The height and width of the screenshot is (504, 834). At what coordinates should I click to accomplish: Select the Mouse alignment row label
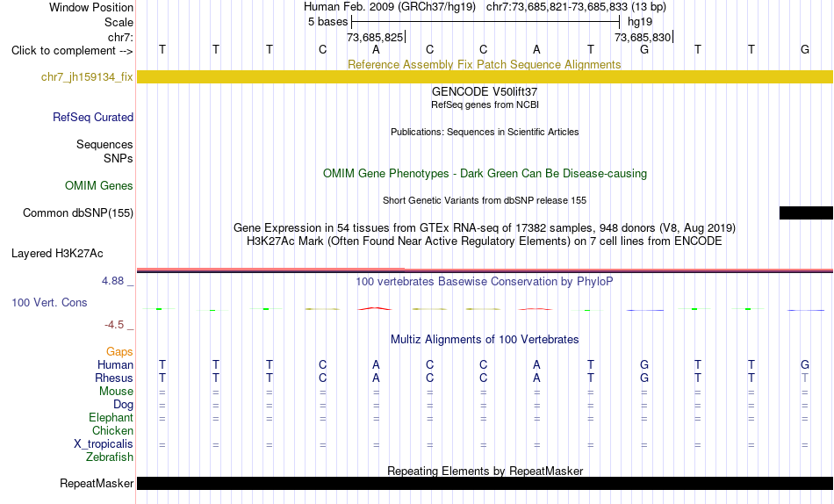116,392
